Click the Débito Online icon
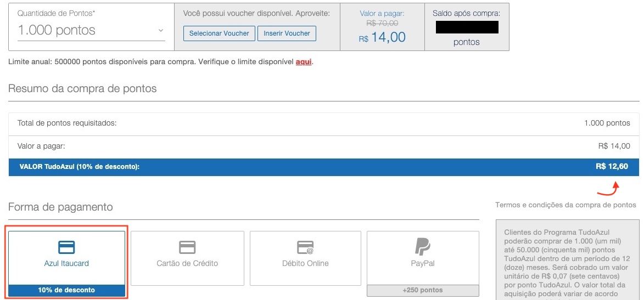Image resolution: width=644 pixels, height=300 pixels. (x=305, y=247)
